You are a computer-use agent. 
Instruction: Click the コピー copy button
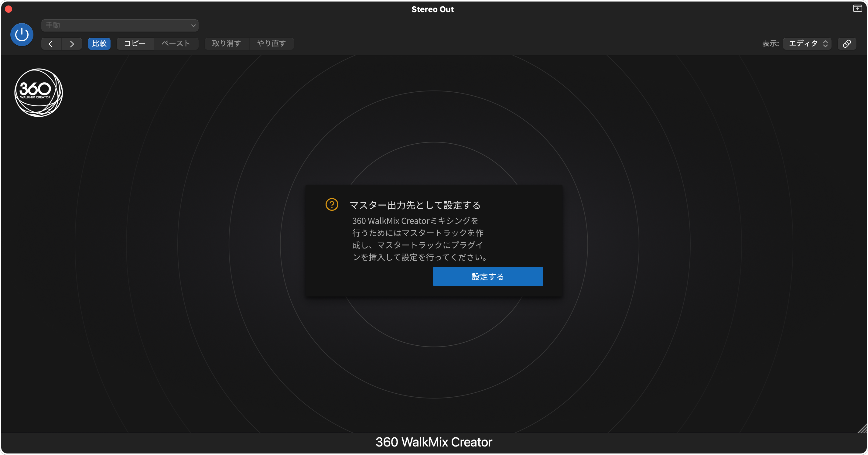135,43
